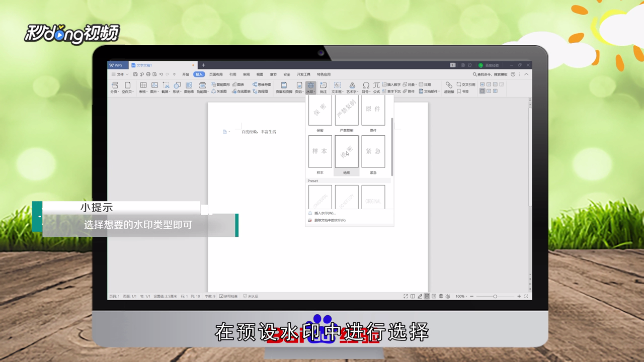Insert a hyperlink using the 超链接 icon
Image resolution: width=644 pixels, height=362 pixels.
[x=449, y=86]
